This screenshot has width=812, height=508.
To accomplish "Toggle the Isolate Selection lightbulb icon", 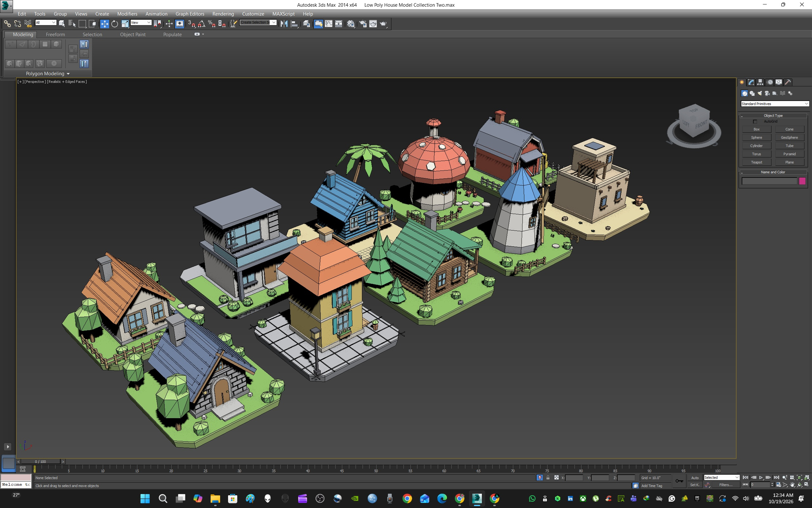I will click(540, 478).
